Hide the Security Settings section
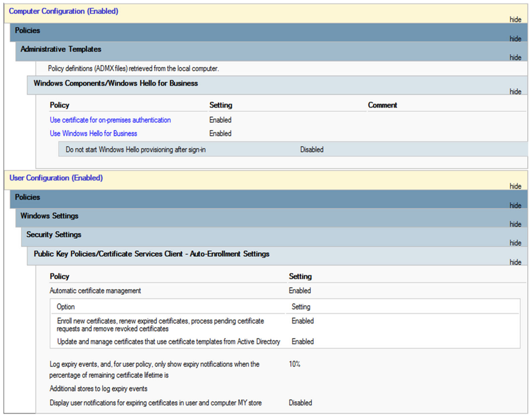The image size is (532, 418). (515, 243)
